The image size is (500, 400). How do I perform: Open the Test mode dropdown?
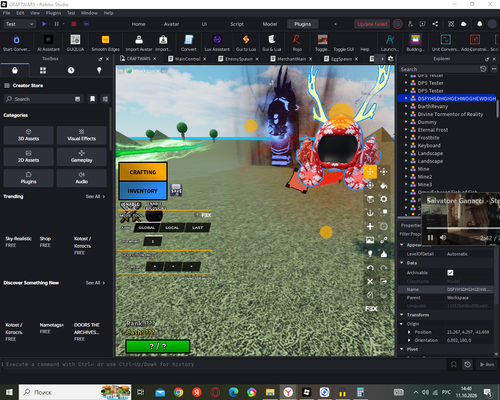coord(19,24)
